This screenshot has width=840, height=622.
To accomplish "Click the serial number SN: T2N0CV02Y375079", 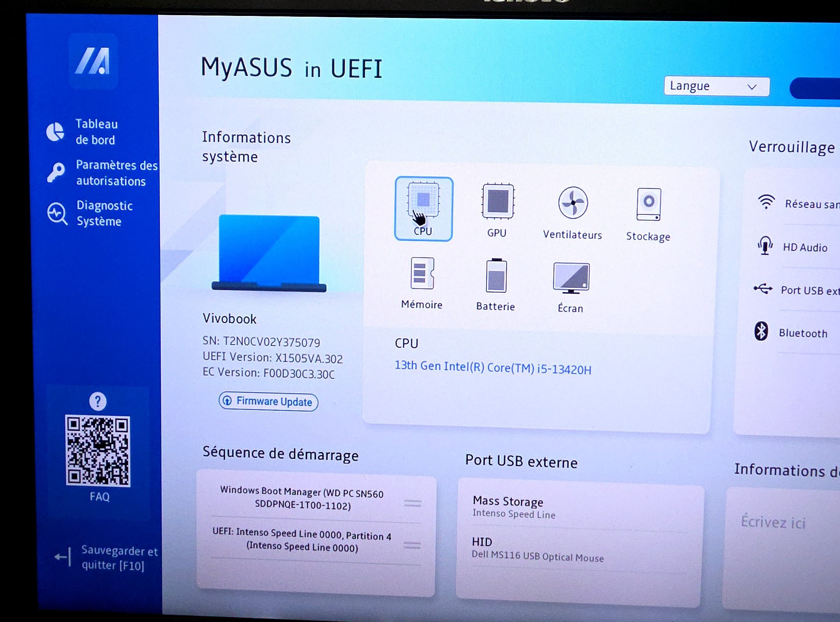I will click(261, 342).
